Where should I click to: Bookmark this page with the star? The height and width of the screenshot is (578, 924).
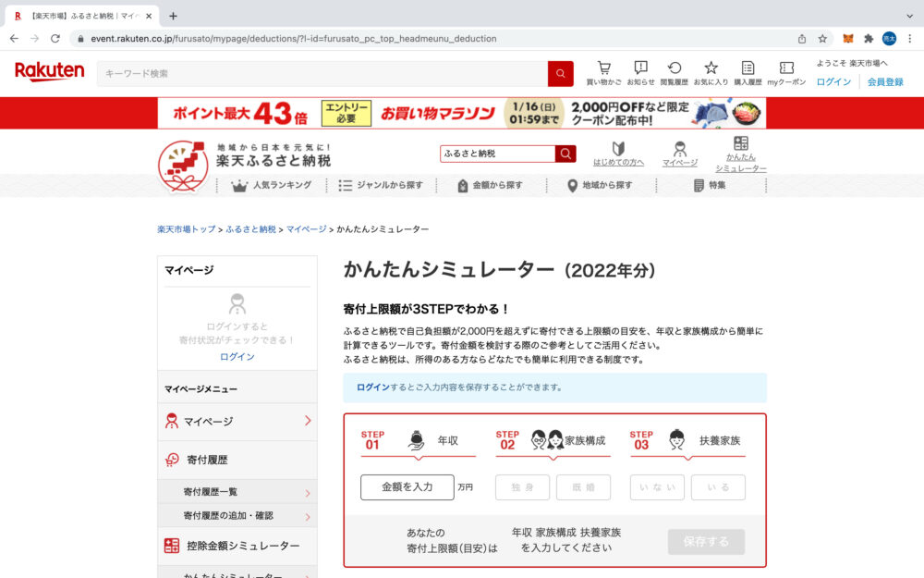tap(822, 38)
